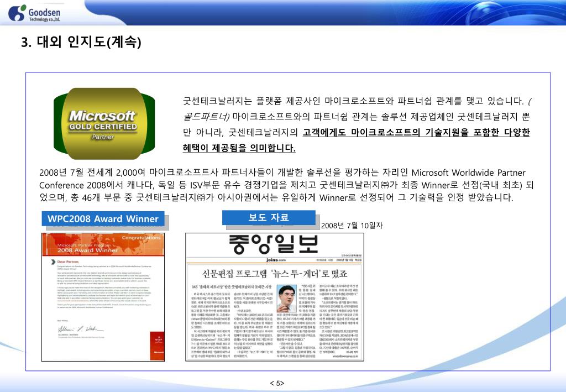Click the italic '골드파트너)' text
The width and height of the screenshot is (566, 392).
click(206, 117)
